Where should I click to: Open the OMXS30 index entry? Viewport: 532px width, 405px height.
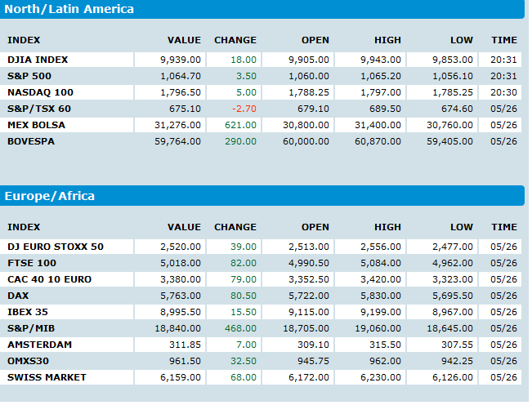point(28,361)
